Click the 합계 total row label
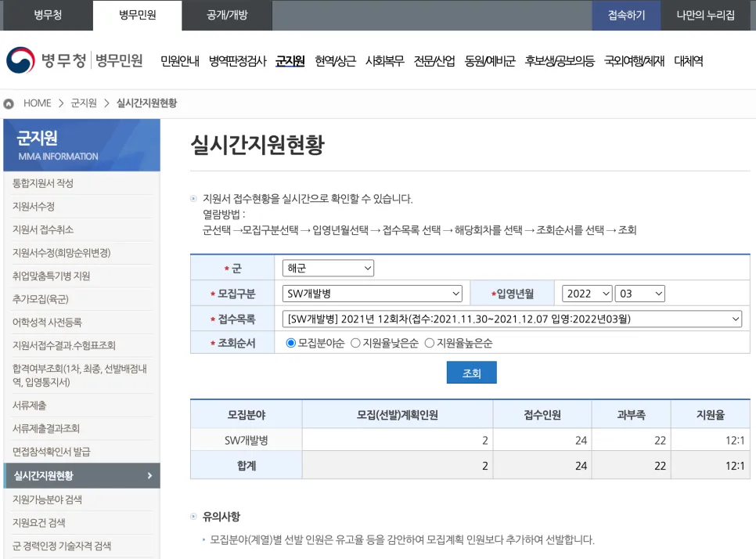 pos(247,465)
